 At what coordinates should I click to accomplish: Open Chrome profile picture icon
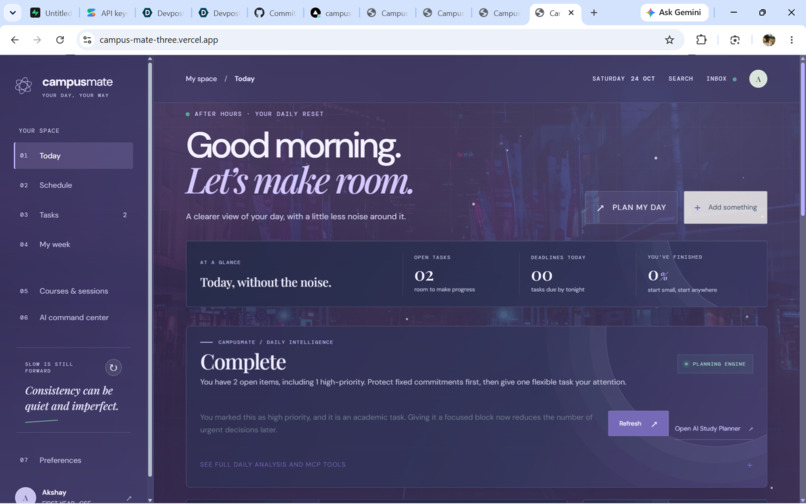click(768, 40)
